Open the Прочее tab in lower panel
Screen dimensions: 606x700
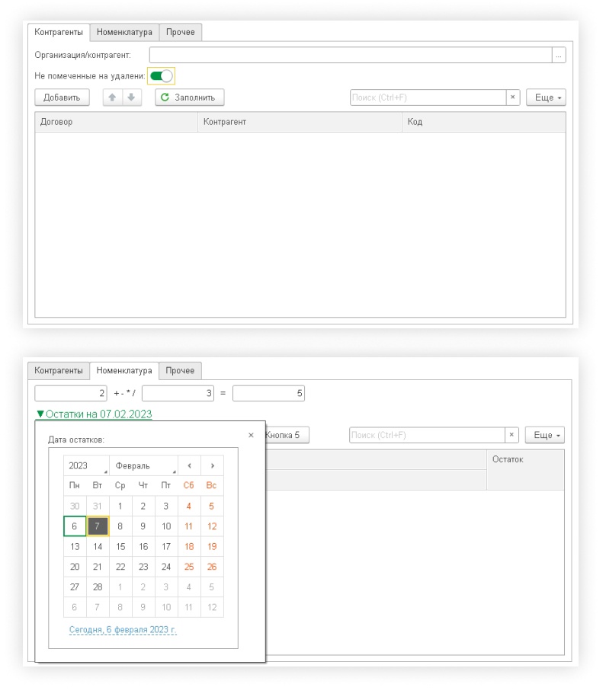pos(180,371)
